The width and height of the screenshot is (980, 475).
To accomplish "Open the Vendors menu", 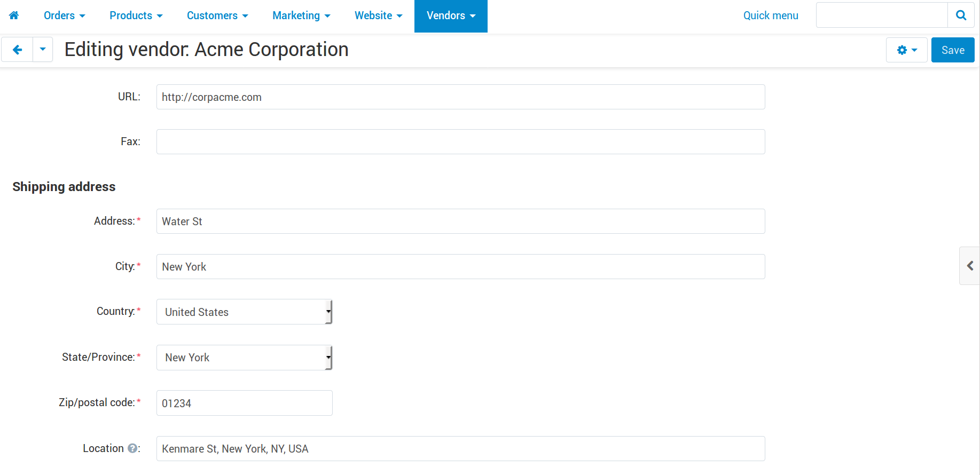I will [x=451, y=15].
